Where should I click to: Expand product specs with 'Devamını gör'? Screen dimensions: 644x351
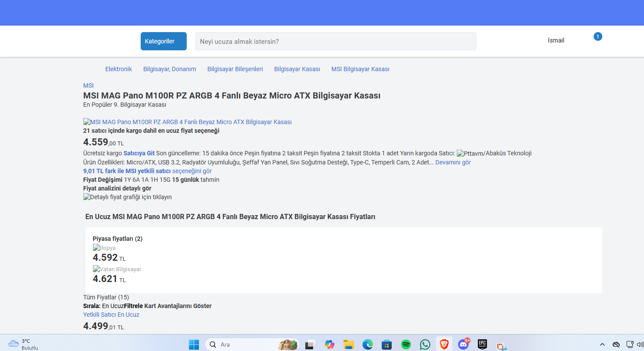(x=453, y=162)
